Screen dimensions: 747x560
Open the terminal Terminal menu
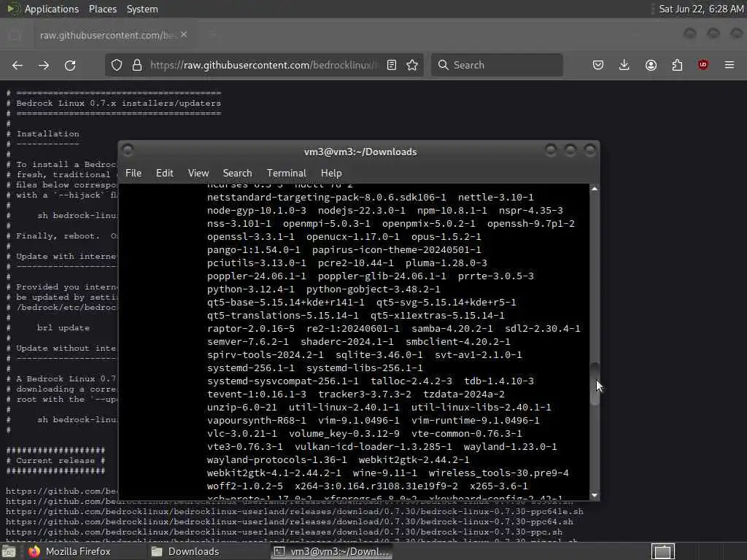(x=286, y=174)
